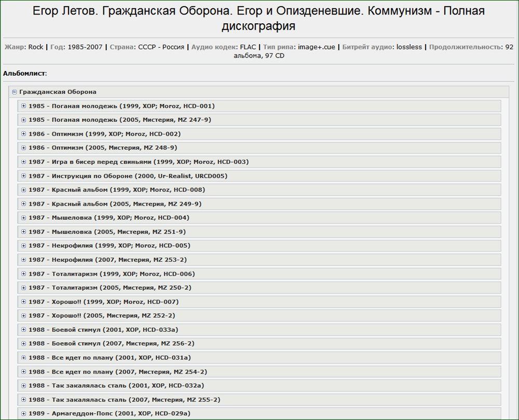
Task: Click the page title 'Егор Летов. Гражданская Оборона…'
Action: coord(258,18)
